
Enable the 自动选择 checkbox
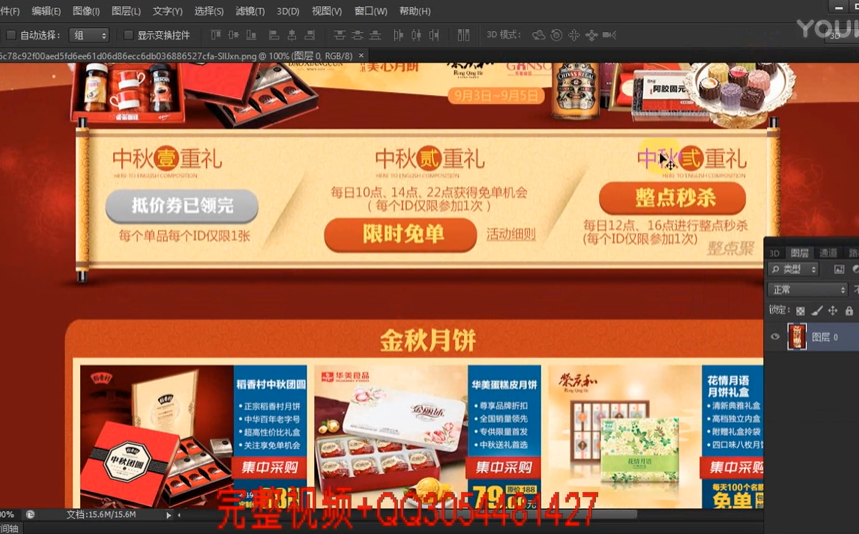click(x=10, y=35)
